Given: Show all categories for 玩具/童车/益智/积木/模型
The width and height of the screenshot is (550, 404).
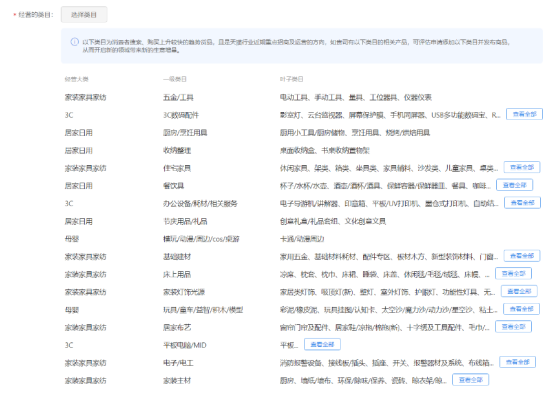Looking at the screenshot, I should pos(521,309).
